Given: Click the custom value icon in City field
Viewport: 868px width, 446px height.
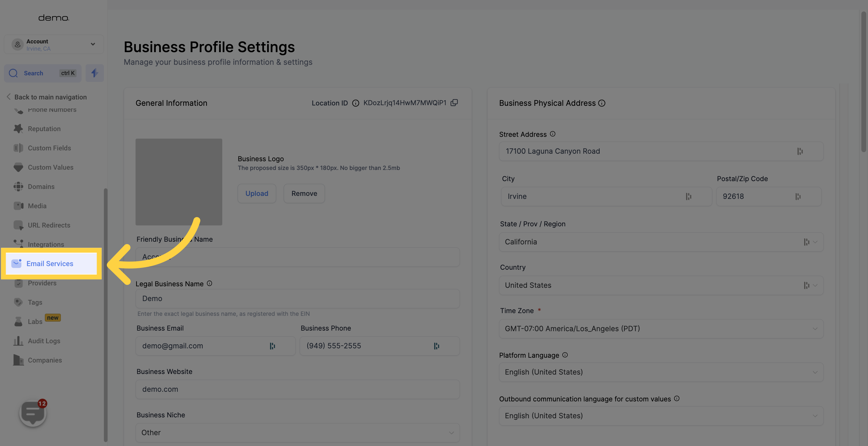Looking at the screenshot, I should [x=688, y=196].
